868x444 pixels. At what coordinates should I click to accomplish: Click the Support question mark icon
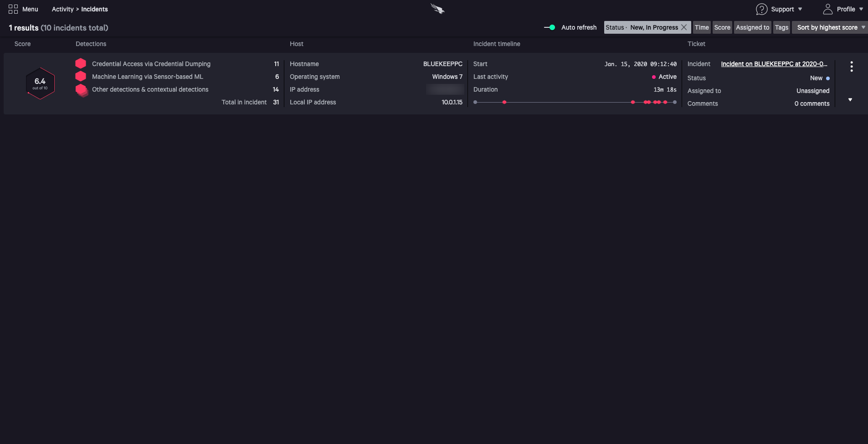pyautogui.click(x=761, y=9)
